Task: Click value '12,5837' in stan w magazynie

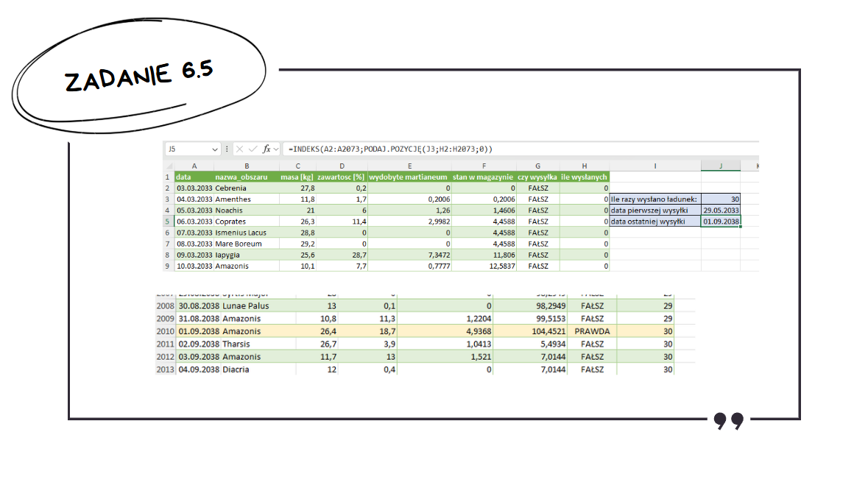Action: tap(502, 266)
